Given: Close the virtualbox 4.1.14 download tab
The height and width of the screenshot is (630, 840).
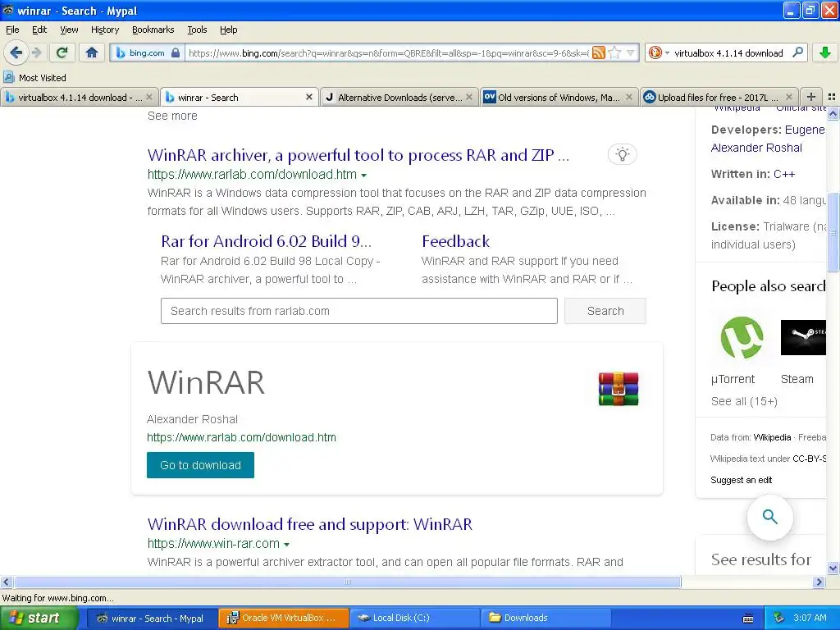Looking at the screenshot, I should [x=149, y=97].
